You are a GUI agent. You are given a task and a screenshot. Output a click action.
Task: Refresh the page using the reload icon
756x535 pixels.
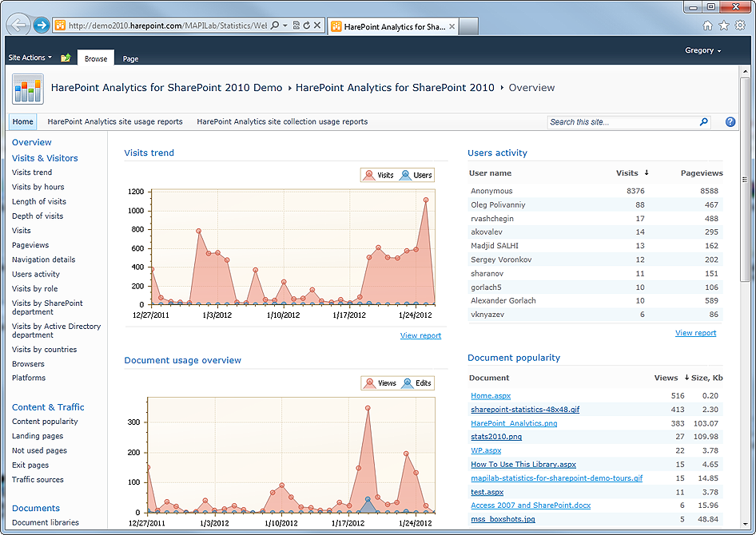tap(305, 26)
